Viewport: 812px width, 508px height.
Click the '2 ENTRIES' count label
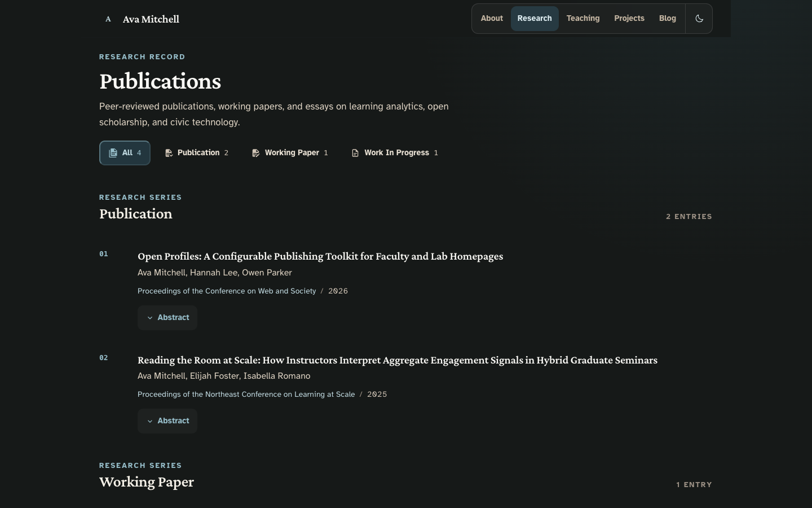(689, 217)
